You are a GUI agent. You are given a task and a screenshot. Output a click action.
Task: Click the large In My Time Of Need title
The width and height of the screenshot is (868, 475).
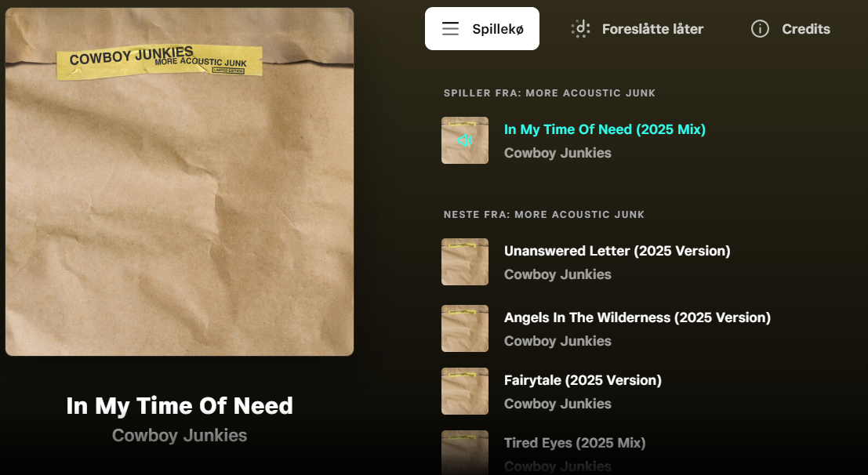(180, 406)
